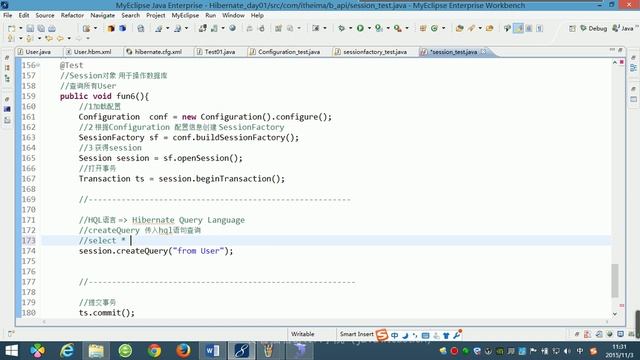Click the Open Perspective icon

572,28
